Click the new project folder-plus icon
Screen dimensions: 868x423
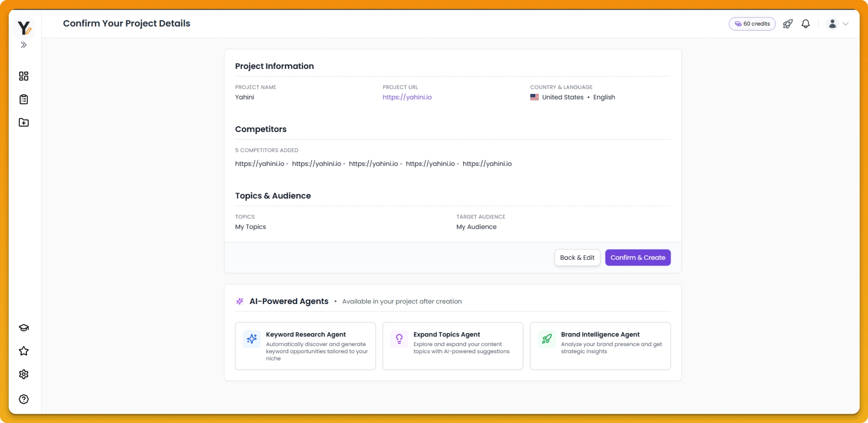(x=24, y=123)
